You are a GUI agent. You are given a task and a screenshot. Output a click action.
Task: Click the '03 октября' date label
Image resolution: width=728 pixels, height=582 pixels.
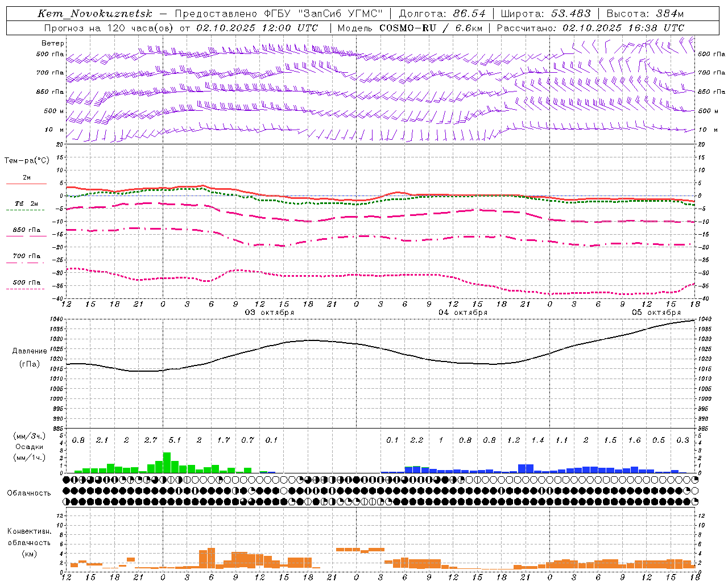click(270, 313)
